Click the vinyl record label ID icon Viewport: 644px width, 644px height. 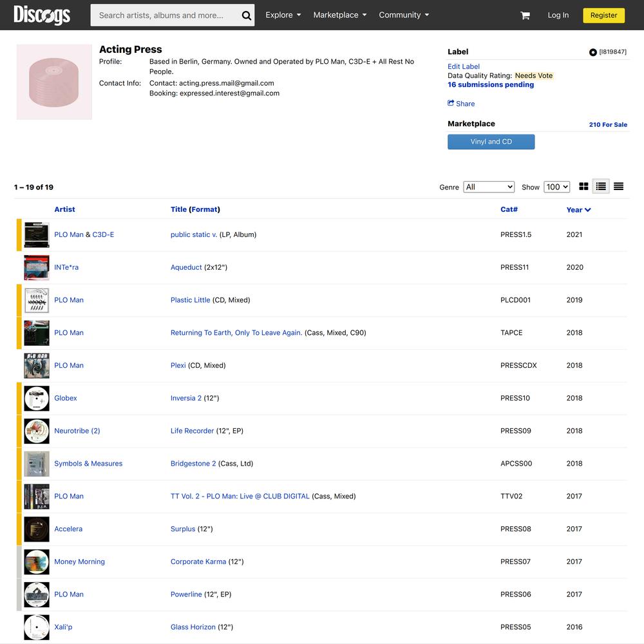click(592, 52)
